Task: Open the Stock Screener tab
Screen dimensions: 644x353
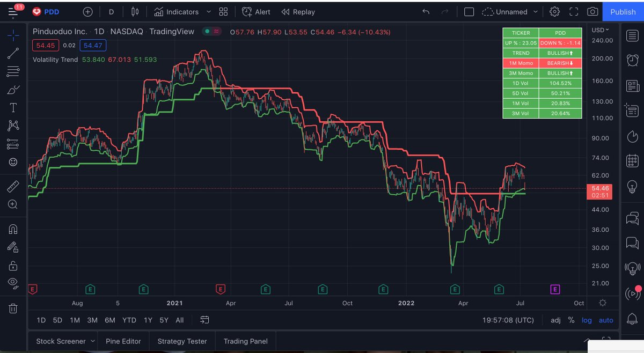Action: coord(61,341)
